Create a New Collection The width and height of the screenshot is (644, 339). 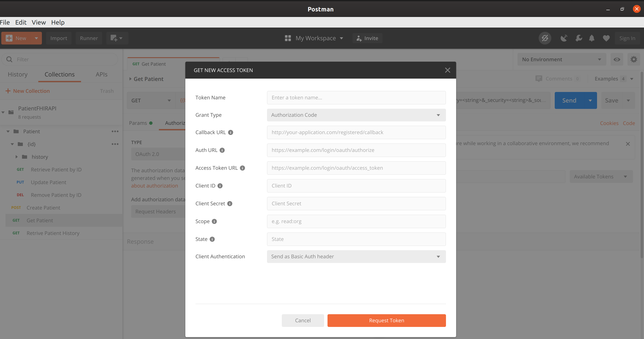coord(28,91)
